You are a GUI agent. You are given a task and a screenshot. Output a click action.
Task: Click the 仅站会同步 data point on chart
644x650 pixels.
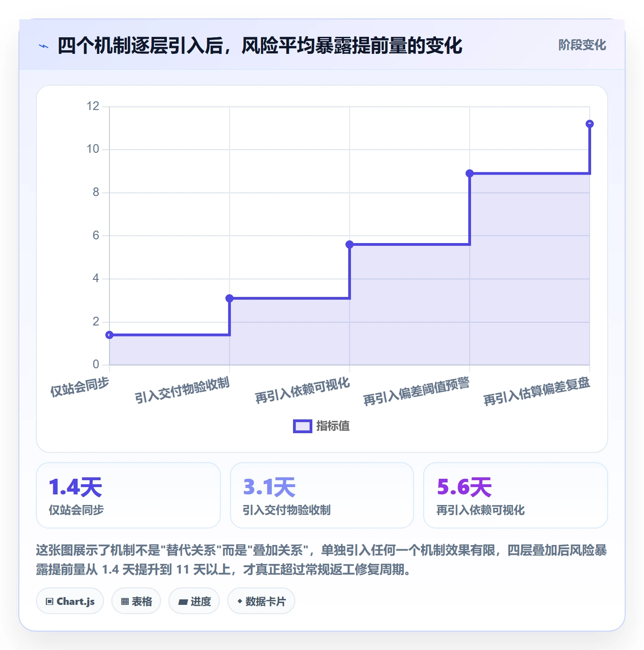109,335
